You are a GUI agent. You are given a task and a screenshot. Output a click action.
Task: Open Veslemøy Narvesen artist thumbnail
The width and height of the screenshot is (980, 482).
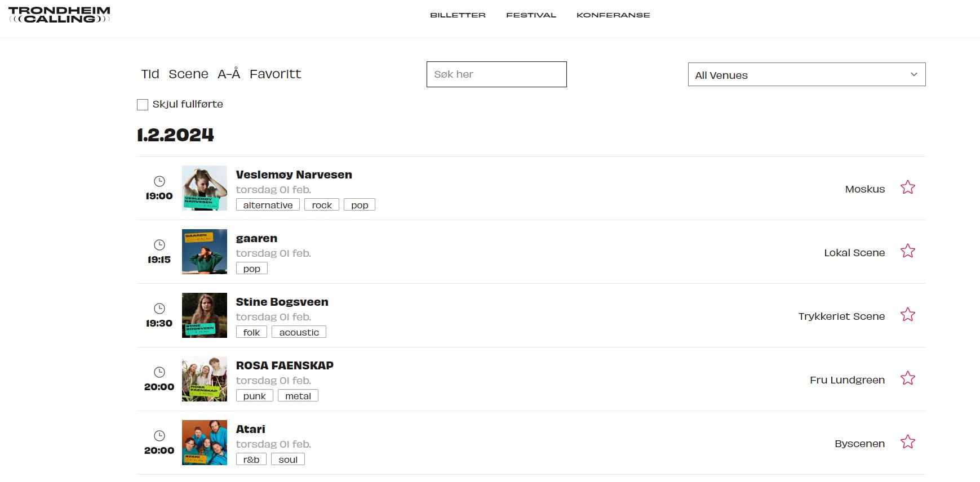[205, 188]
